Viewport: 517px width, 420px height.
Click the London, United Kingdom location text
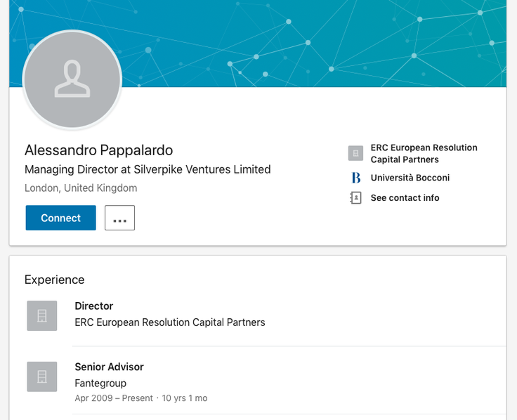tap(81, 188)
